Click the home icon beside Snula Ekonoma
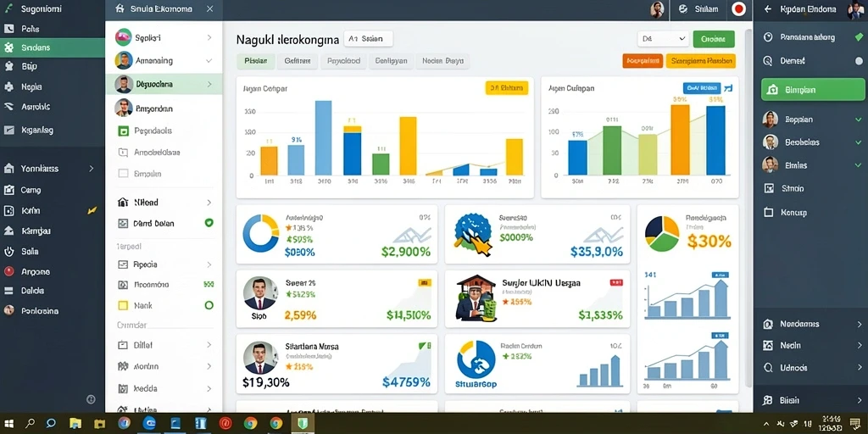This screenshot has height=434, width=868. pos(120,8)
